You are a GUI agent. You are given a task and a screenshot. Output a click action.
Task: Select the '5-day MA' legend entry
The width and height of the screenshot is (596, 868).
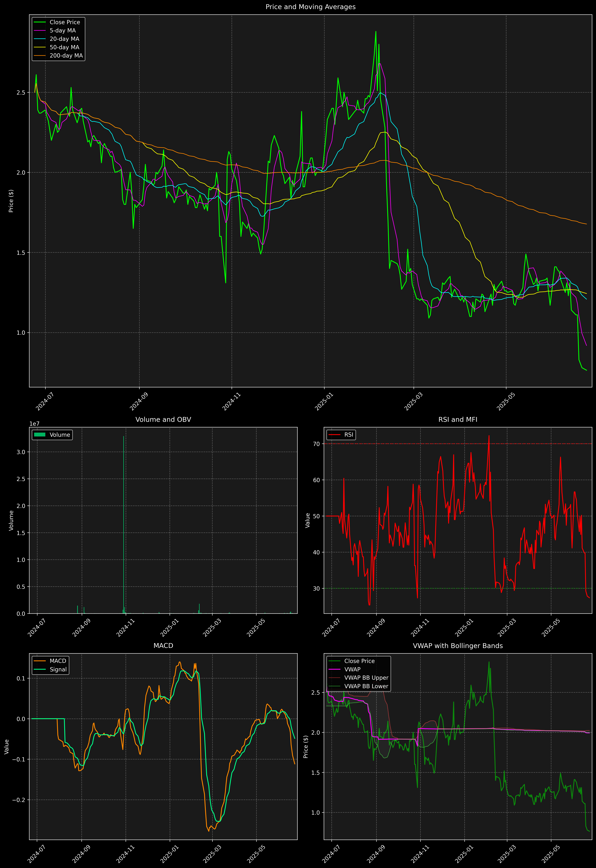pyautogui.click(x=63, y=31)
